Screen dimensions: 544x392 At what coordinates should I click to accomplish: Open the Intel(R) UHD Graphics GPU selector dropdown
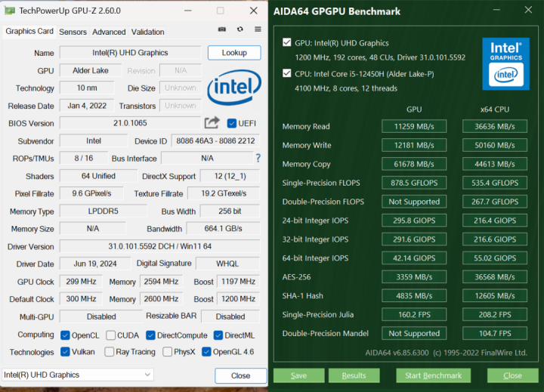click(x=78, y=375)
